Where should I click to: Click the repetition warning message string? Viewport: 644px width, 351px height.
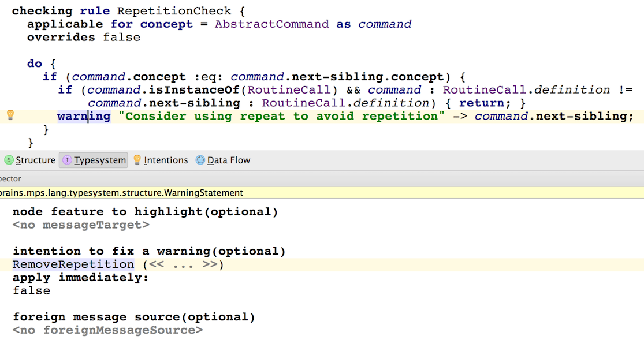coord(277,115)
